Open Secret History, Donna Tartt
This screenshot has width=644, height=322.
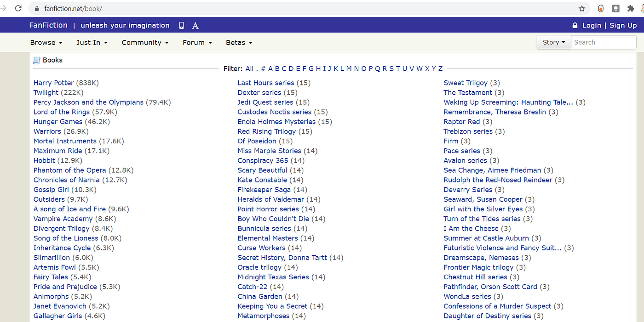(282, 257)
